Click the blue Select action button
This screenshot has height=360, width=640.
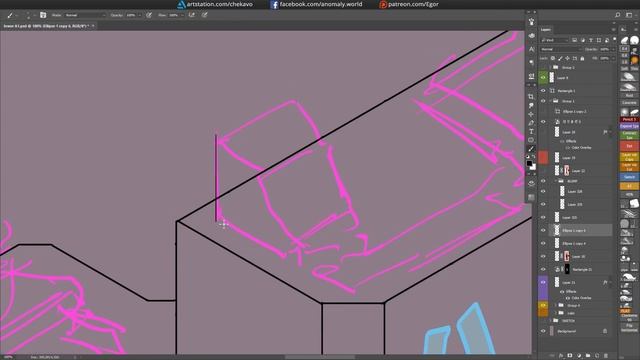pyautogui.click(x=629, y=177)
